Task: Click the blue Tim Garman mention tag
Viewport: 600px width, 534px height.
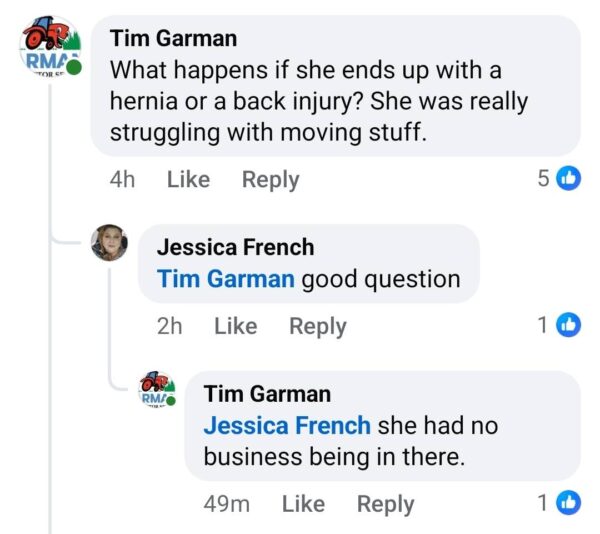Action: click(x=226, y=279)
